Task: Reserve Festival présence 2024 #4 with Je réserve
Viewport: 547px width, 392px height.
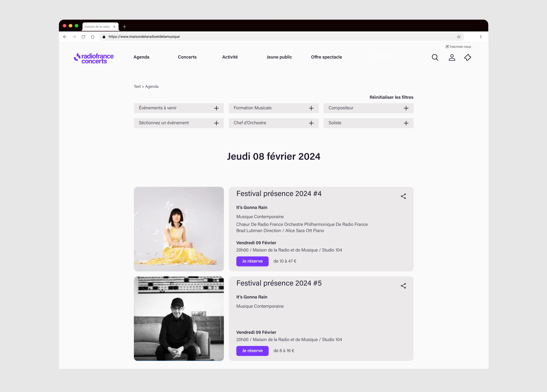Action: 252,261
